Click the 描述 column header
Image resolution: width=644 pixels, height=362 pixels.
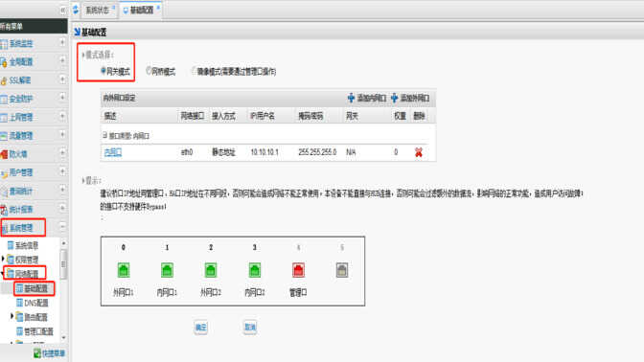point(110,116)
